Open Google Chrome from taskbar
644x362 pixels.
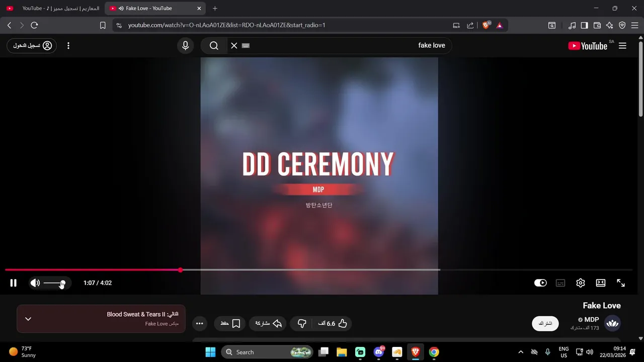(434, 352)
